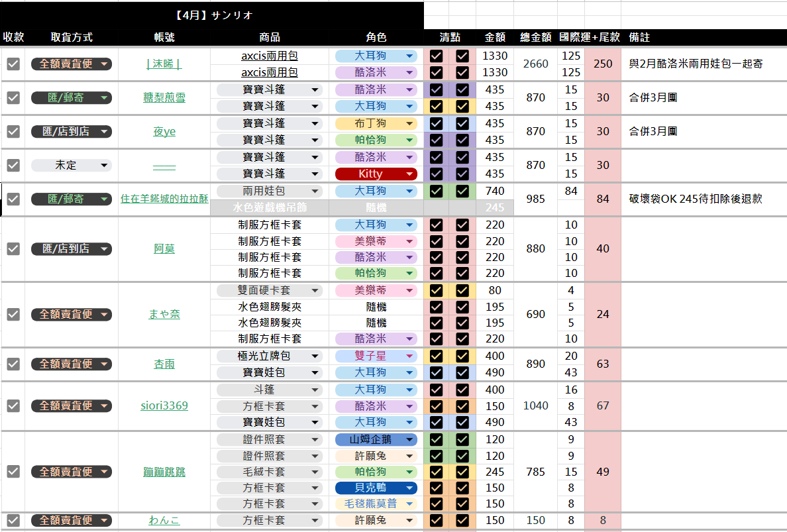Screen dimensions: 787x532
Task: Open 匯/店到店 dropdown in 阿莫 row
Action: [x=72, y=248]
